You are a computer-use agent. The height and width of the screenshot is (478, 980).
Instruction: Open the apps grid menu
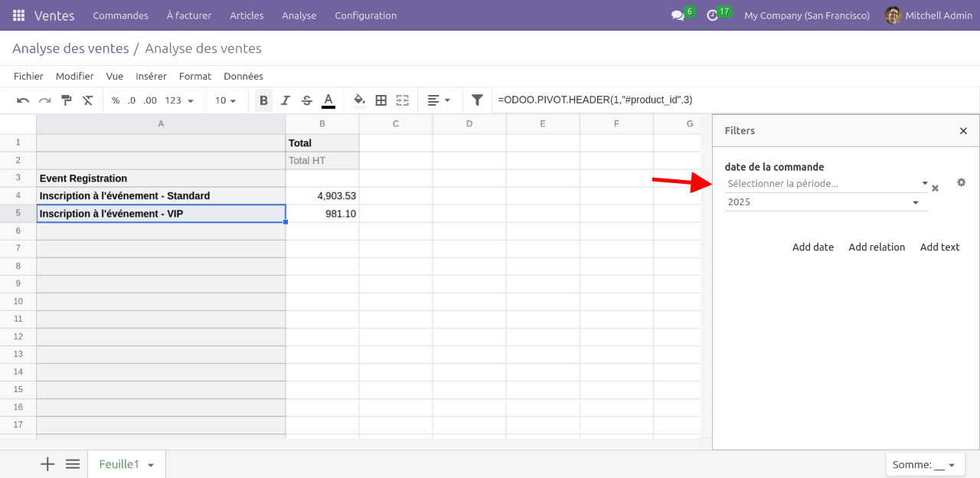(x=18, y=15)
